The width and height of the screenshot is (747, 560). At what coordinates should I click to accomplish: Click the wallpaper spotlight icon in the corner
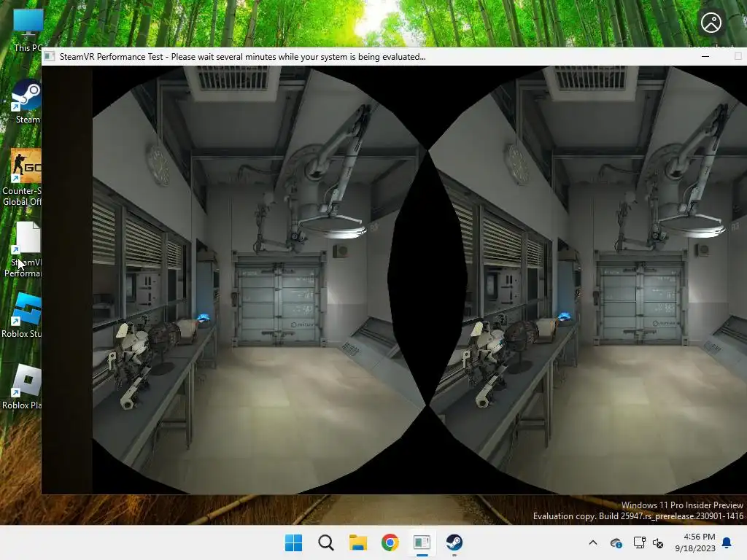pyautogui.click(x=711, y=23)
